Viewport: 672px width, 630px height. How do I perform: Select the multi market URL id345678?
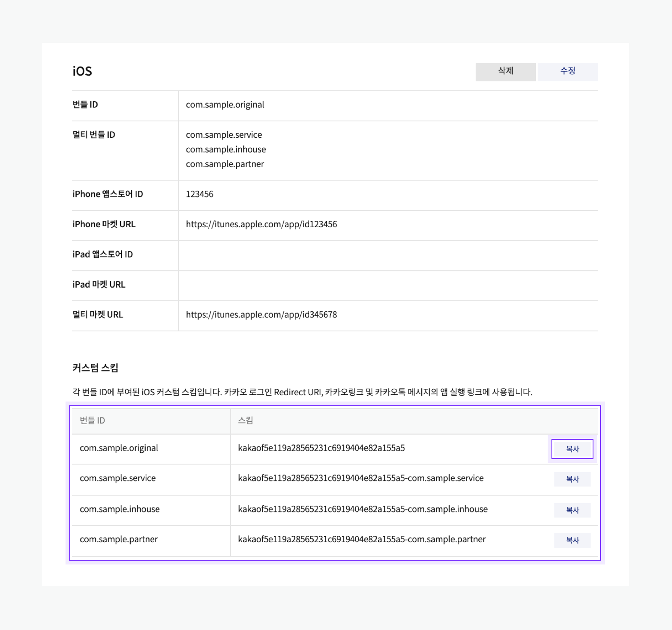(261, 315)
